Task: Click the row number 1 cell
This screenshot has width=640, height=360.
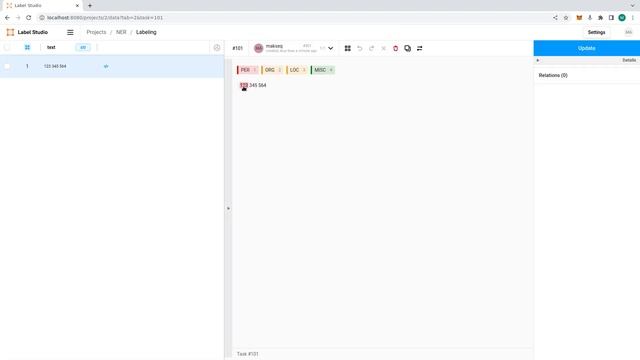Action: click(27, 66)
